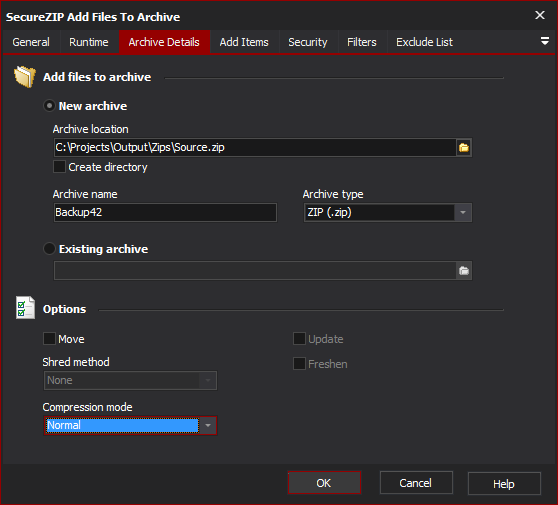Click the Archive name field containing Backup42
558x505 pixels.
(x=165, y=212)
